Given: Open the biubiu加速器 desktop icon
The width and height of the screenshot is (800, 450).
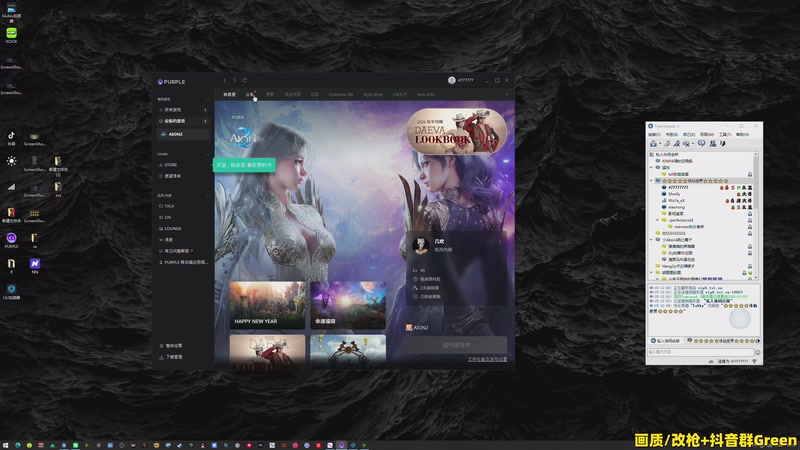Looking at the screenshot, I should (11, 12).
